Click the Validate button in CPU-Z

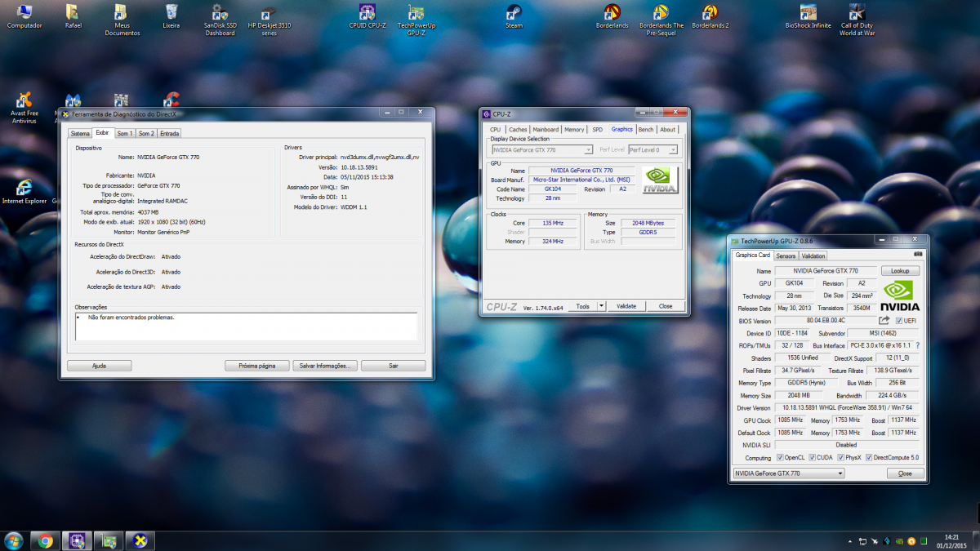tap(626, 306)
